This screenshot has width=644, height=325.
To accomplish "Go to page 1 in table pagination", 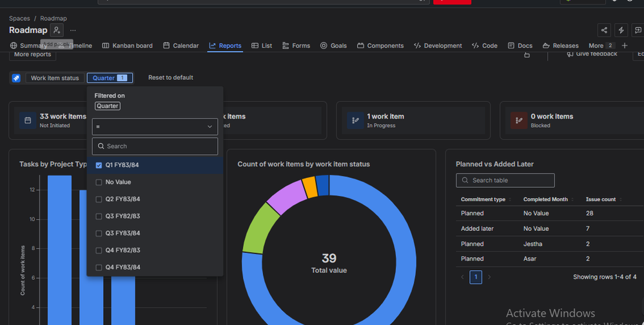I will [x=476, y=277].
